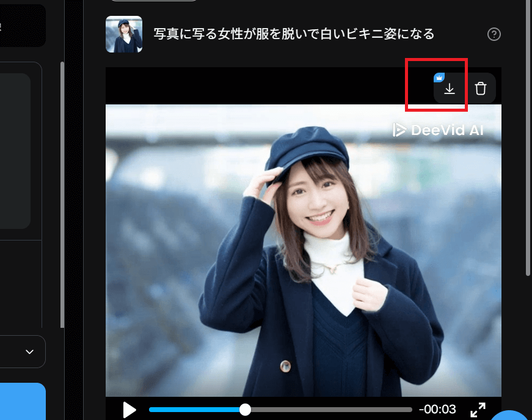Click the seek handle on the timeline
The width and height of the screenshot is (532, 420).
tap(244, 410)
